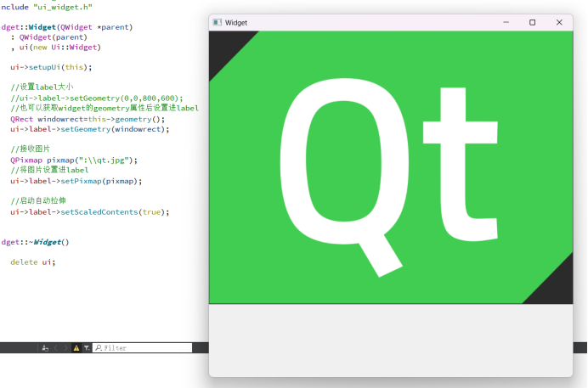
Task: Toggle the yellow warnings triangle button
Action: [76, 348]
